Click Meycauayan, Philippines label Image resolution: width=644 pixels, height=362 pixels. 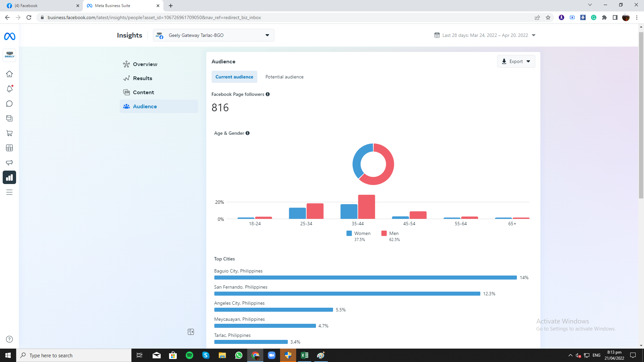pos(239,319)
